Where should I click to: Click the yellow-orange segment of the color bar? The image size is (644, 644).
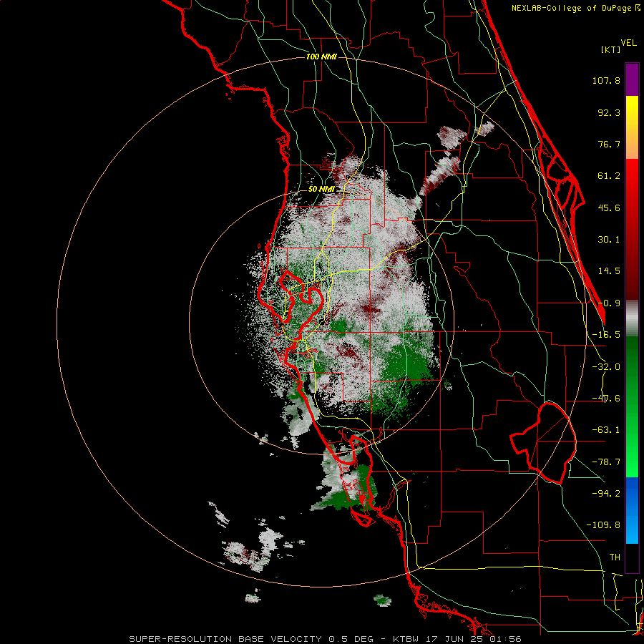pos(632,127)
